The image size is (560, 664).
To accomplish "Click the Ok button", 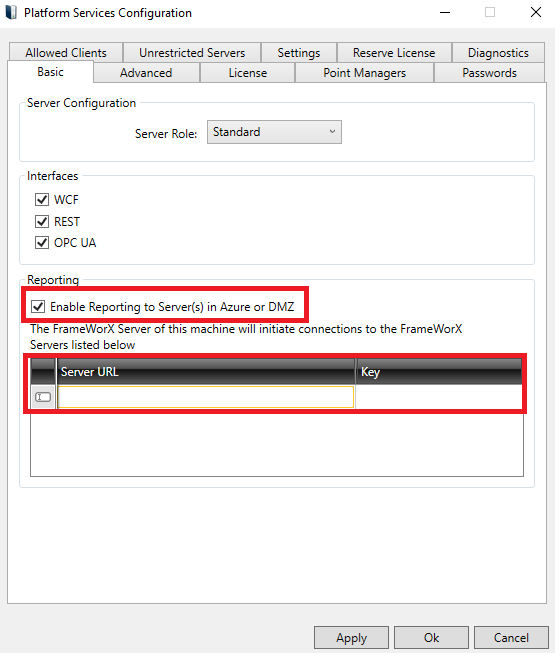I will click(431, 637).
